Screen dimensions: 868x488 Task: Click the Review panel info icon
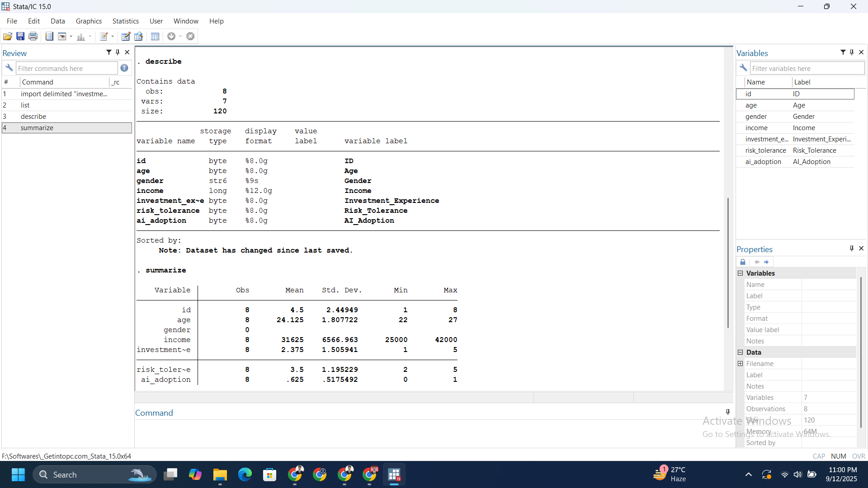pyautogui.click(x=124, y=68)
